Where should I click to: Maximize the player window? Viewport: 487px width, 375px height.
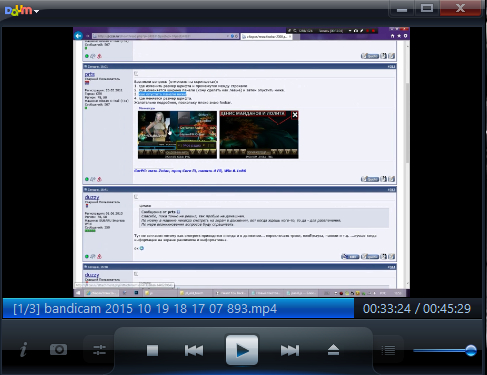[x=427, y=8]
